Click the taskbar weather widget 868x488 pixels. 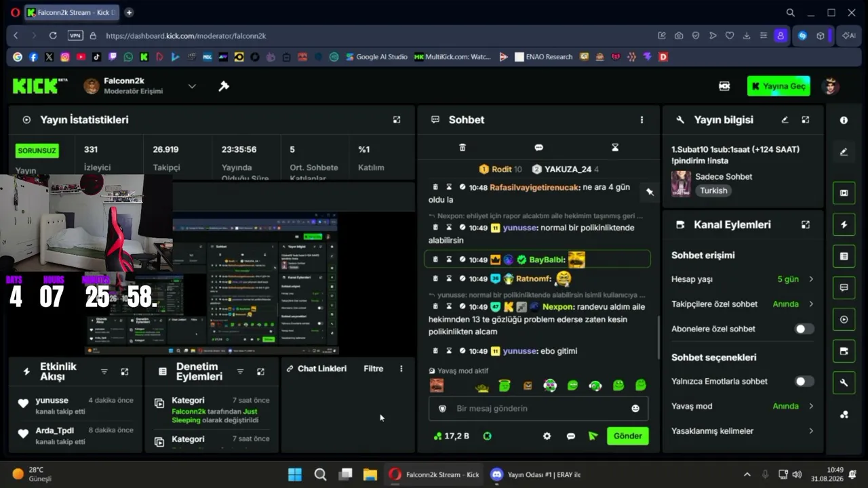point(32,474)
